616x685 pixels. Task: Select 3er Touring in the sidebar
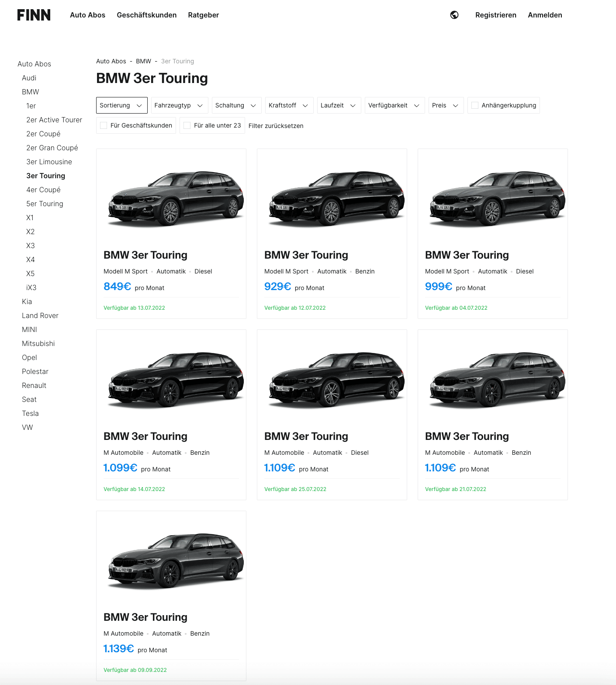(45, 176)
